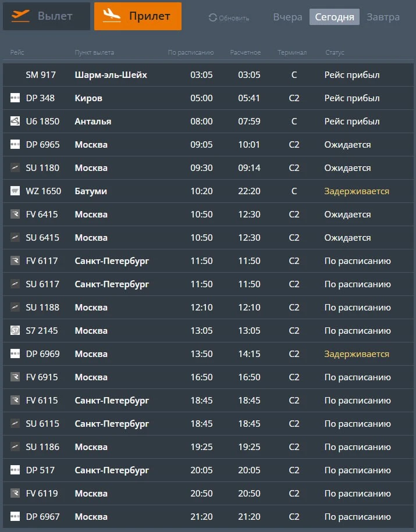Click the airline logo beside DP 348

pyautogui.click(x=15, y=98)
